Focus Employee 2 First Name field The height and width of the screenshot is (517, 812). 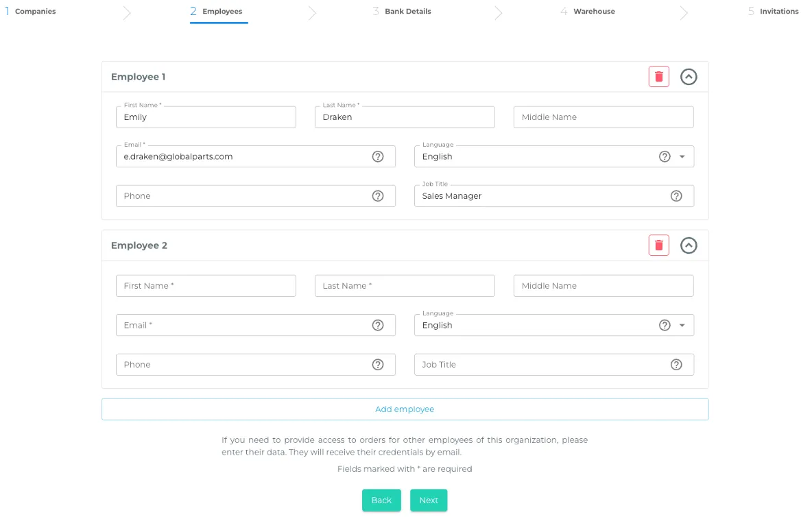[206, 286]
